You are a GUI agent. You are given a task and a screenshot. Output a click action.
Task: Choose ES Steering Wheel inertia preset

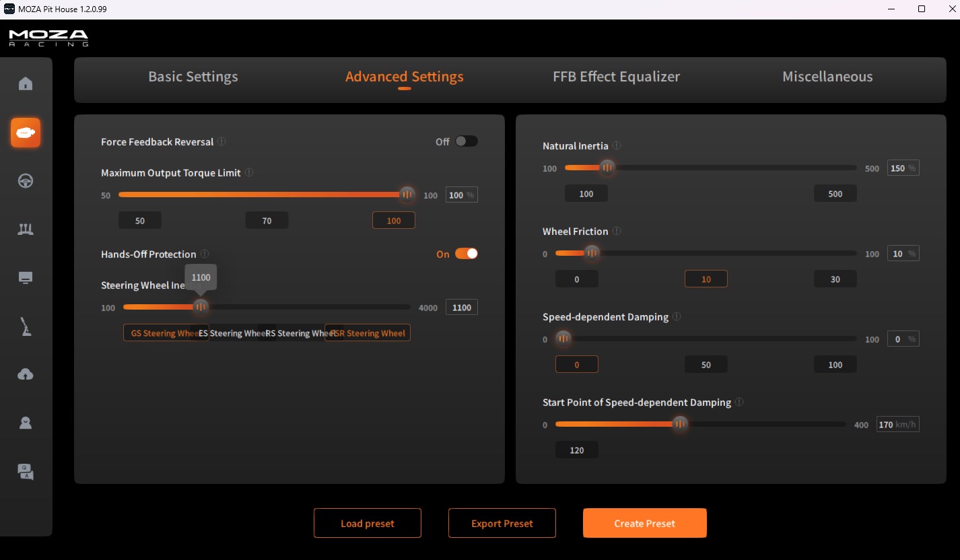(233, 333)
